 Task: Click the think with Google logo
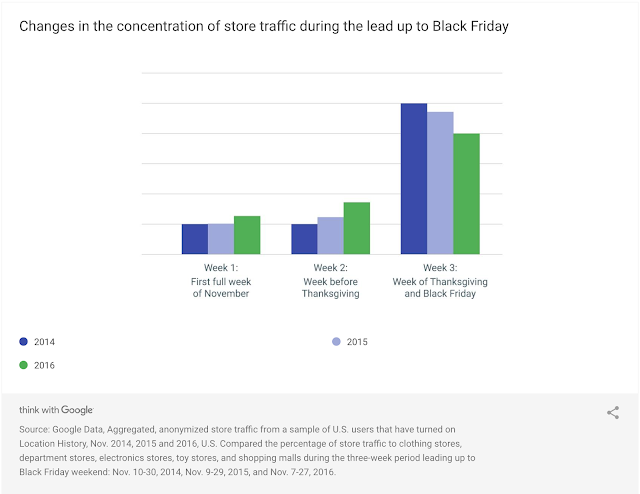point(56,410)
